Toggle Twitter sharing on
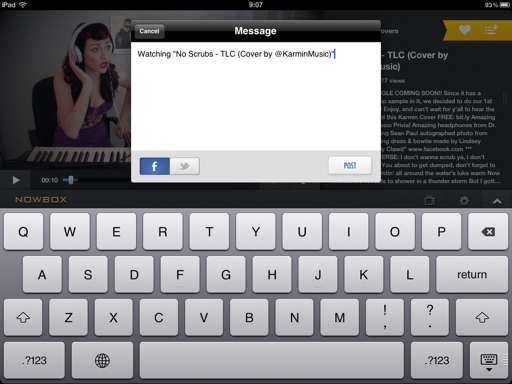The height and width of the screenshot is (384, 512). point(185,166)
